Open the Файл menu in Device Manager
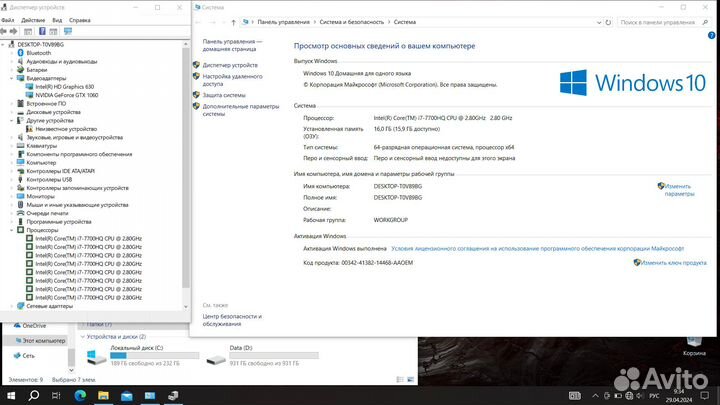Screen dimensions: 720x405 [x=8, y=20]
